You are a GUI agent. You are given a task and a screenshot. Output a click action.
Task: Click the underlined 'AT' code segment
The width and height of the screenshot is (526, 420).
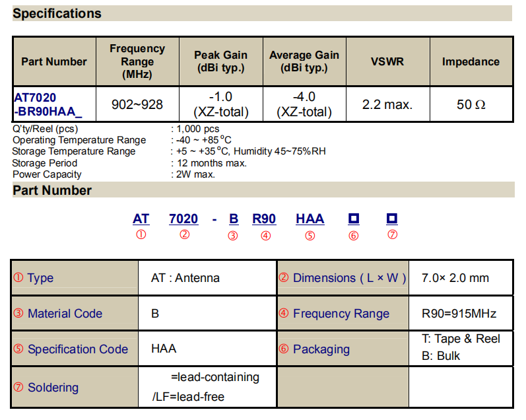pos(141,219)
